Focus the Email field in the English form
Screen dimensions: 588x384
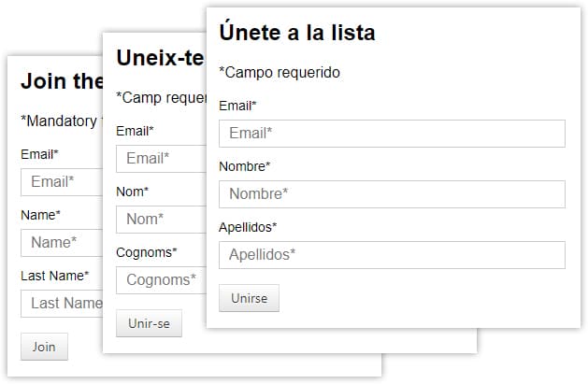coord(62,182)
